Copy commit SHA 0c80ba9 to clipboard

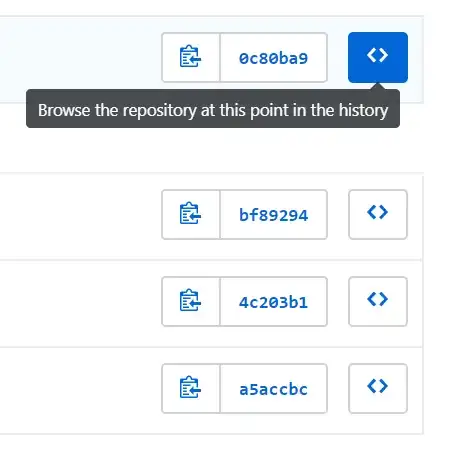coord(191,57)
